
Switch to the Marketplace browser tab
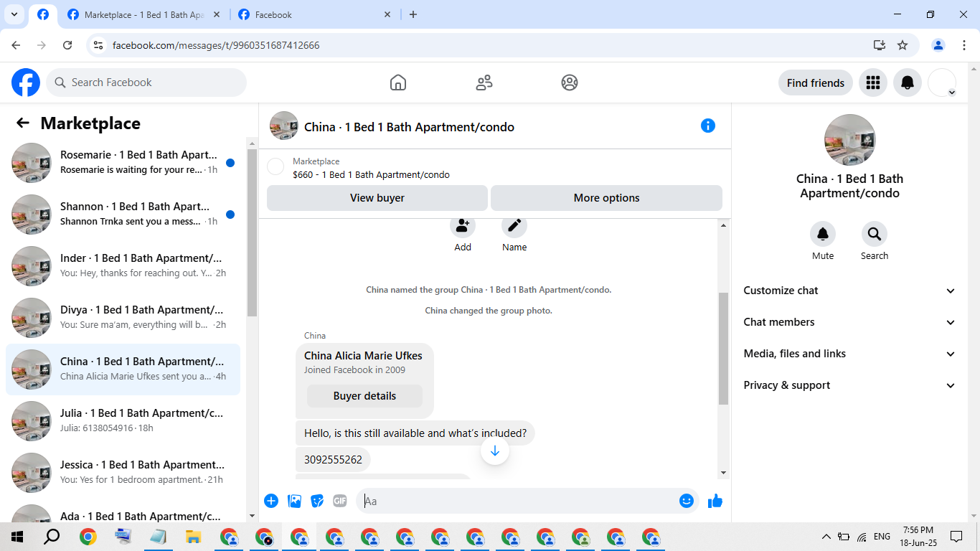click(143, 15)
